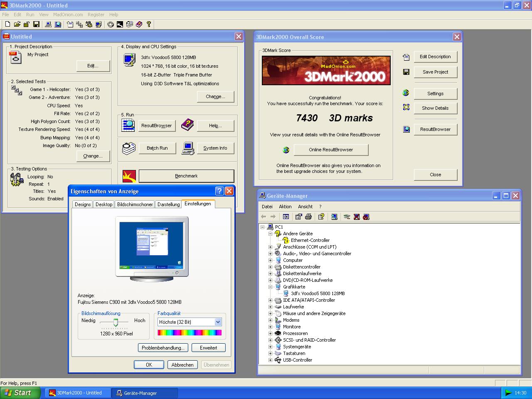This screenshot has height=399, width=532.
Task: Click the 3DMark logo beside Benchmark button
Action: (129, 176)
